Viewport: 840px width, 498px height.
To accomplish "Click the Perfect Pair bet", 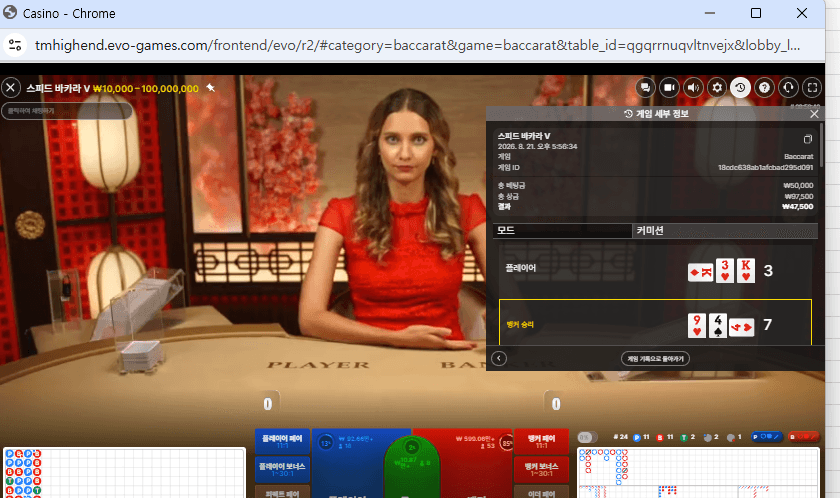I will point(282,492).
